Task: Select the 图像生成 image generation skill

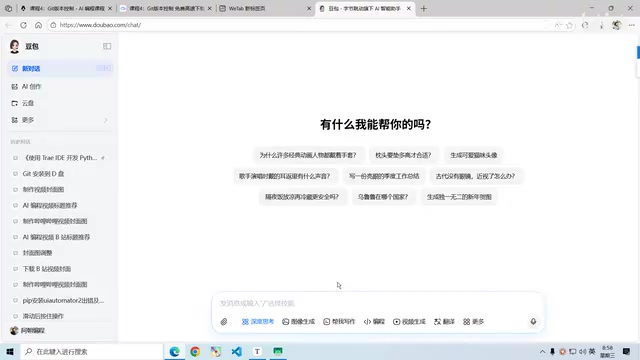Action: (x=298, y=322)
